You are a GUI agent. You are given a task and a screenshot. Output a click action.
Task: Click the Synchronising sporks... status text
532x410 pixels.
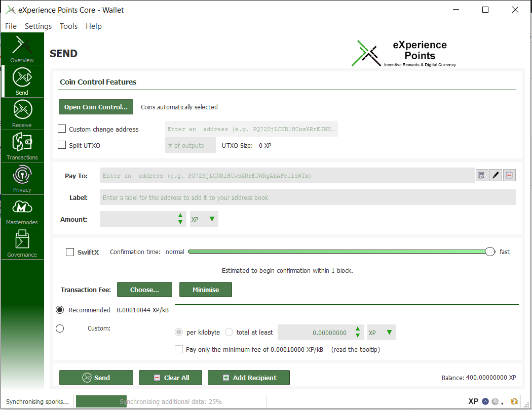pyautogui.click(x=37, y=401)
